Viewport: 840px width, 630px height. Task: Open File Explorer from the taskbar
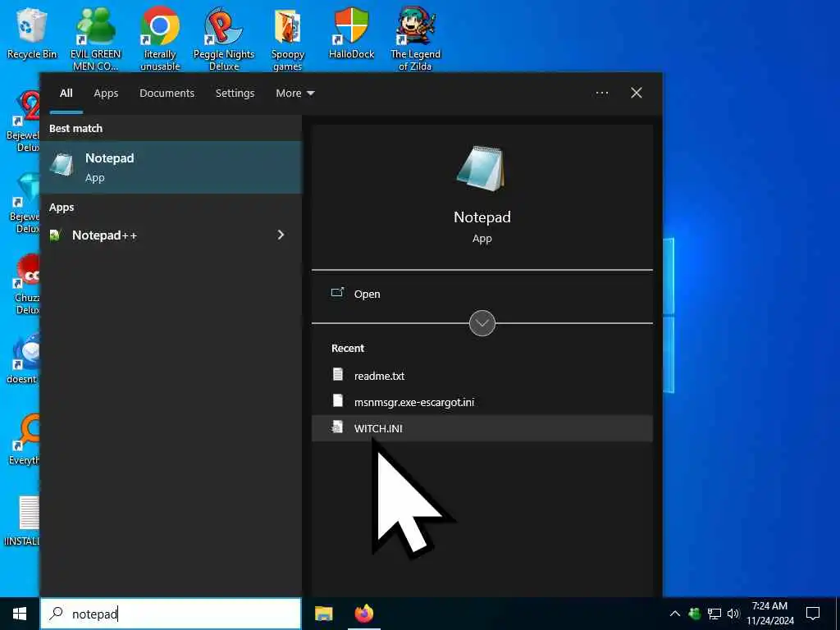[x=323, y=614]
